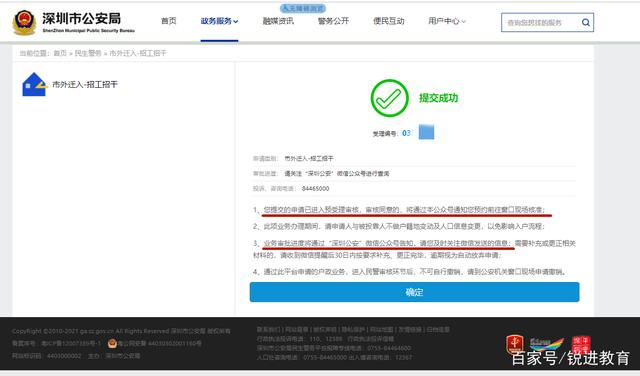
Task: Follow the 民生警务 breadcrumb link
Action: click(x=88, y=53)
